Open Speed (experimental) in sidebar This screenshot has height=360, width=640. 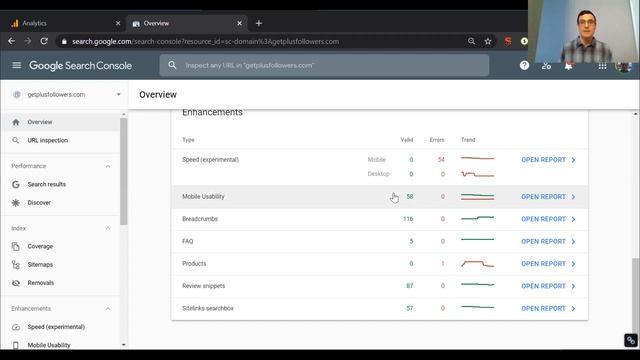[x=60, y=327]
